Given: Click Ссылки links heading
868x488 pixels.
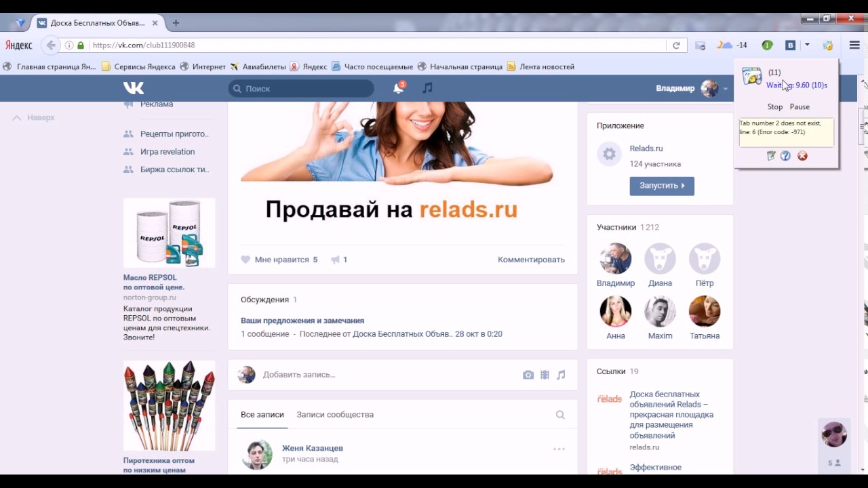Looking at the screenshot, I should pos(611,371).
